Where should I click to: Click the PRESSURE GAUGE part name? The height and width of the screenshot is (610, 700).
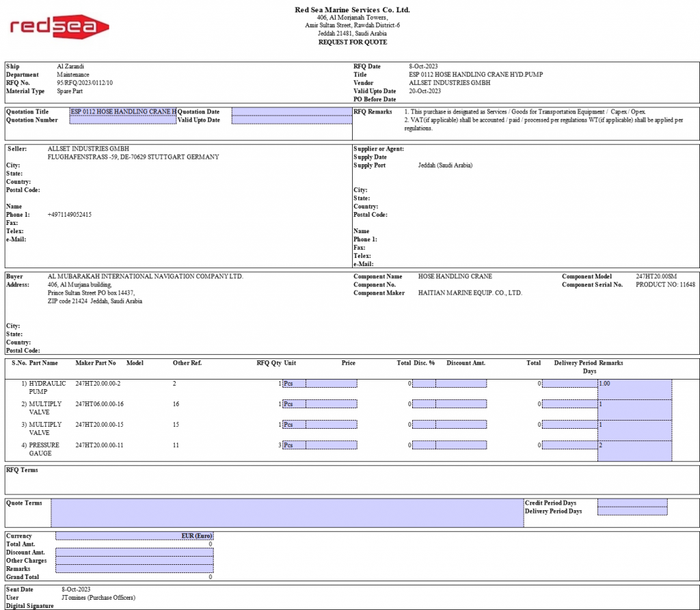pyautogui.click(x=44, y=449)
